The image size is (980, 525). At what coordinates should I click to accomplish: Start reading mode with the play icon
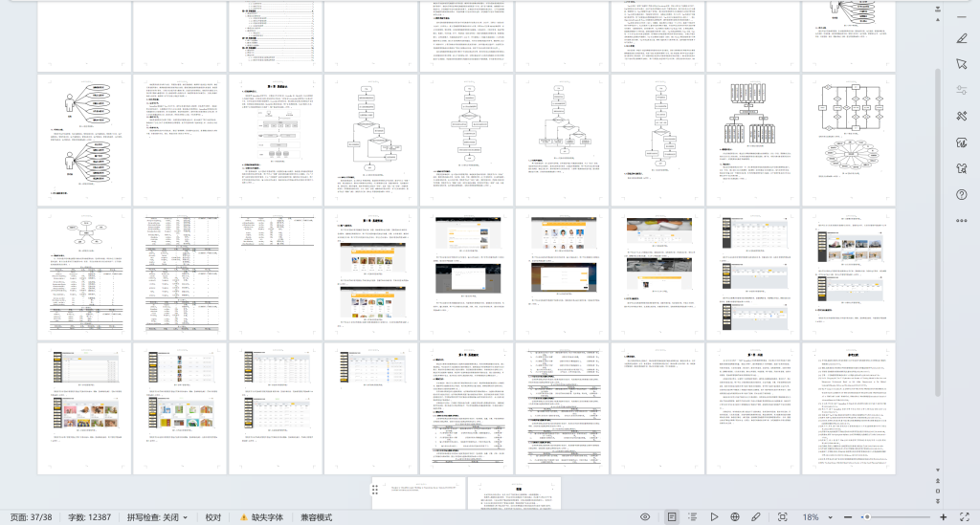tap(714, 517)
